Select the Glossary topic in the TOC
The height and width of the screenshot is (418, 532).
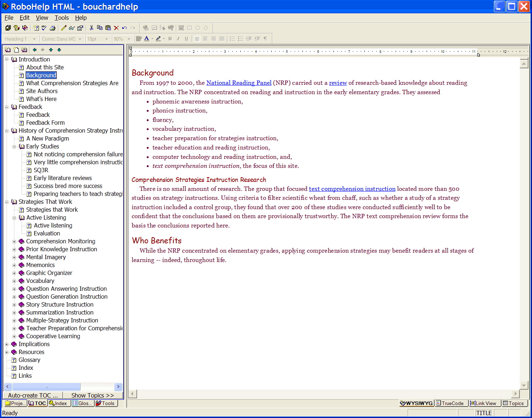click(29, 360)
